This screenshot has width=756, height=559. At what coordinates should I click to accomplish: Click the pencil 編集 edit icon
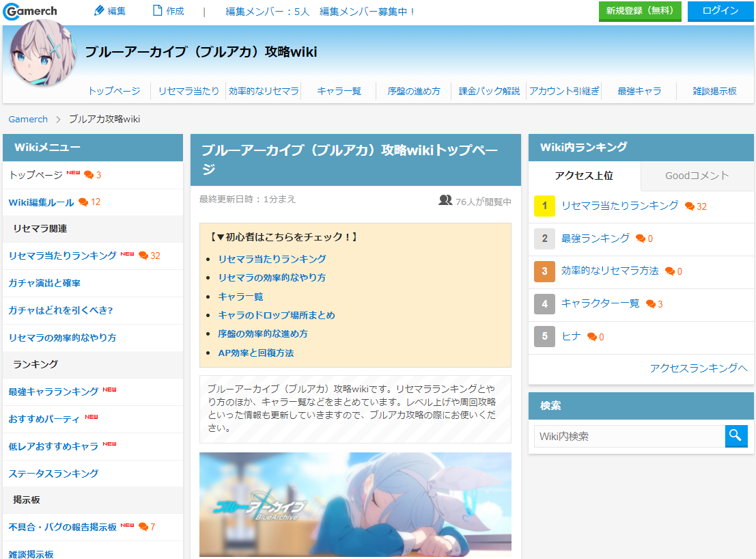click(x=99, y=11)
